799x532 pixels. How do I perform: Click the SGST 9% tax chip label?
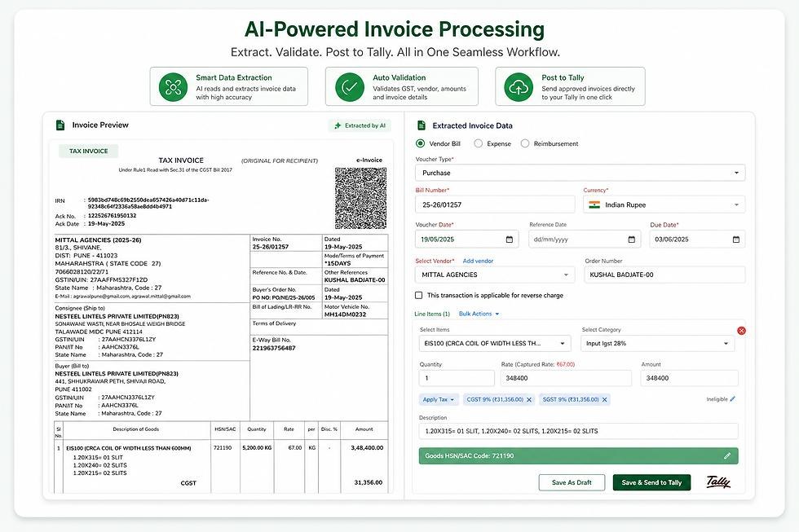[x=571, y=400]
